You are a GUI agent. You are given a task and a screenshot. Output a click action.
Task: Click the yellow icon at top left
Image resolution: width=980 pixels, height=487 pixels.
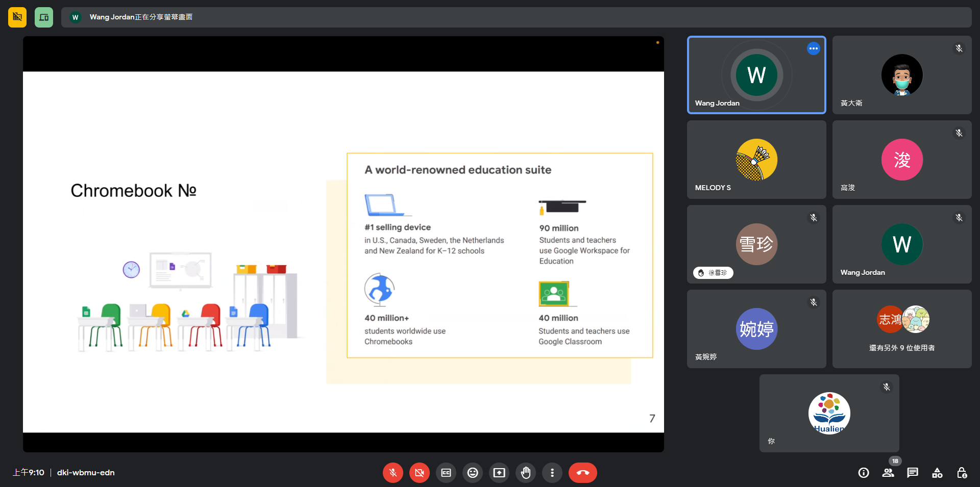pos(17,17)
